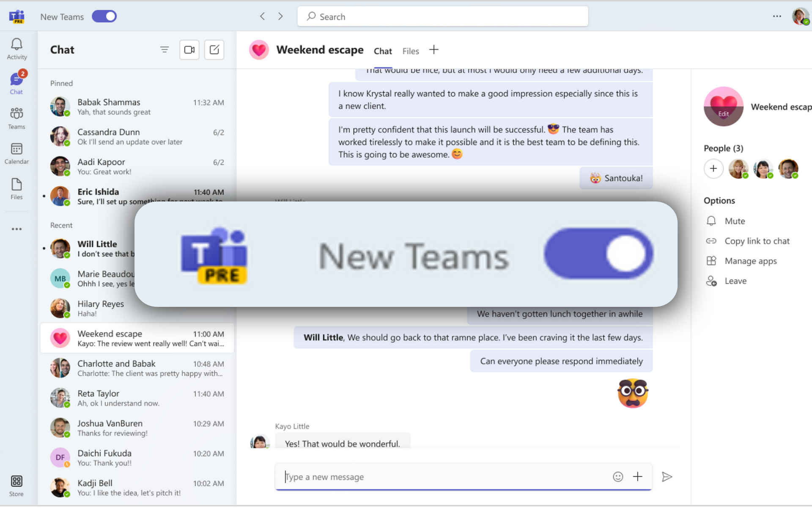Click the Search box
Screen dimensions: 812x508
coord(443,17)
